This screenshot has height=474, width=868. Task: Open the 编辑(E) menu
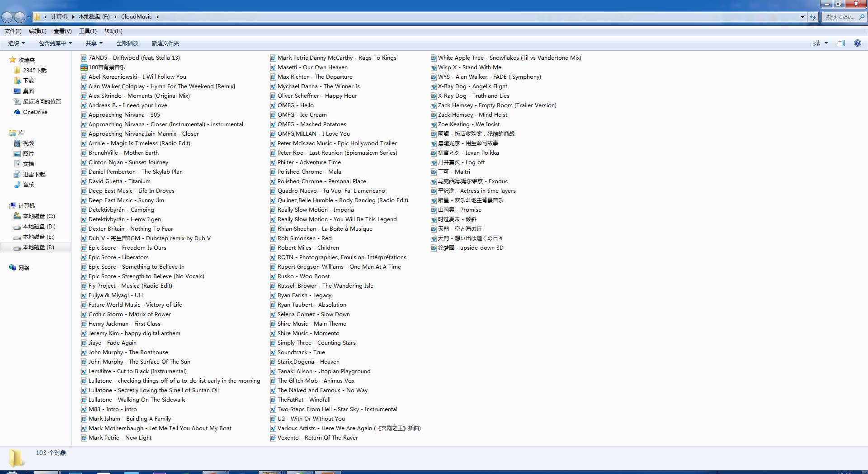click(x=38, y=31)
